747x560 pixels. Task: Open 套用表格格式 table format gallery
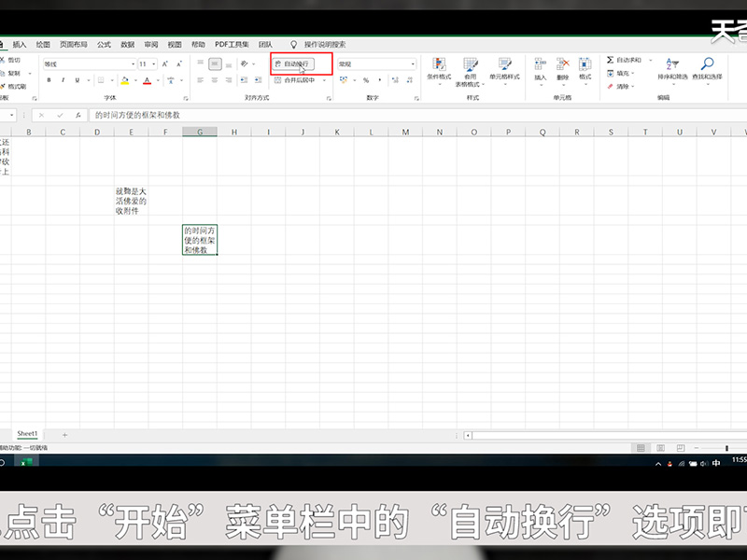(x=471, y=72)
